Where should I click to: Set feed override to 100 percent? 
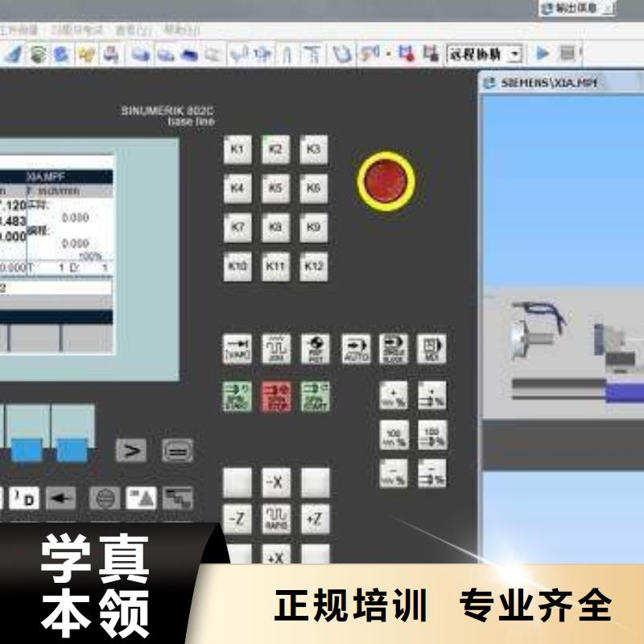pyautogui.click(x=394, y=435)
